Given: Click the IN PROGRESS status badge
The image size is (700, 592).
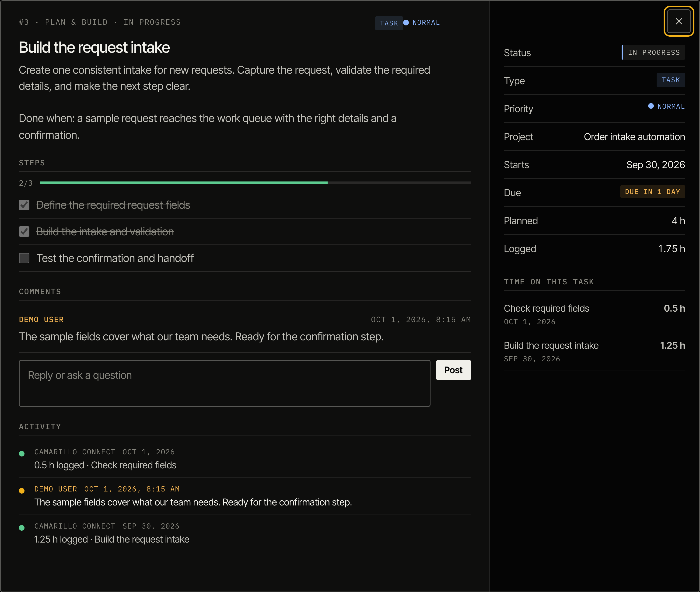Looking at the screenshot, I should 653,53.
